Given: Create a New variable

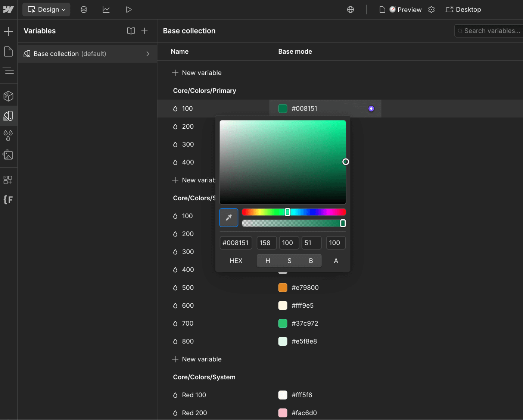Looking at the screenshot, I should (197, 72).
